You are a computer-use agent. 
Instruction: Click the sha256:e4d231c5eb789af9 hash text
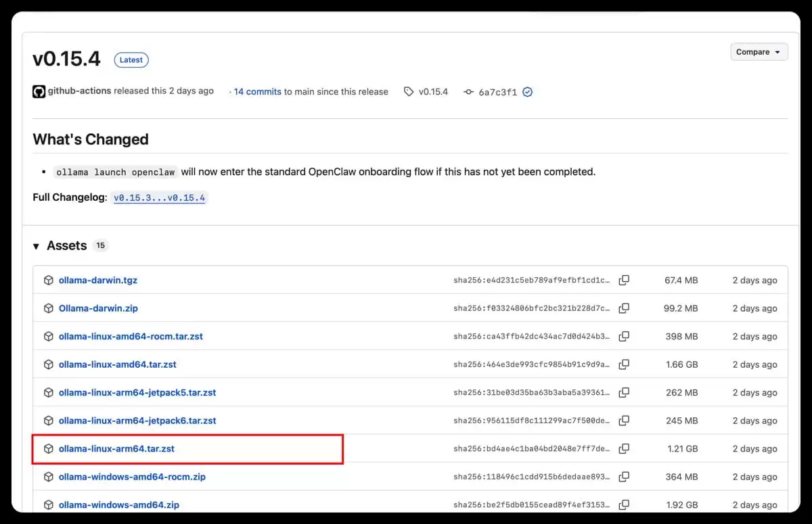[532, 280]
